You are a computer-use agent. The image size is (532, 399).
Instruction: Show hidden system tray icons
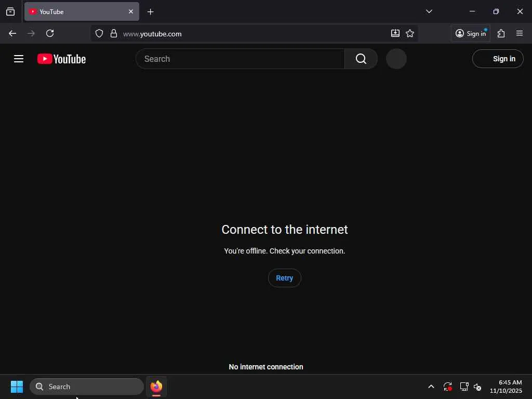click(431, 387)
